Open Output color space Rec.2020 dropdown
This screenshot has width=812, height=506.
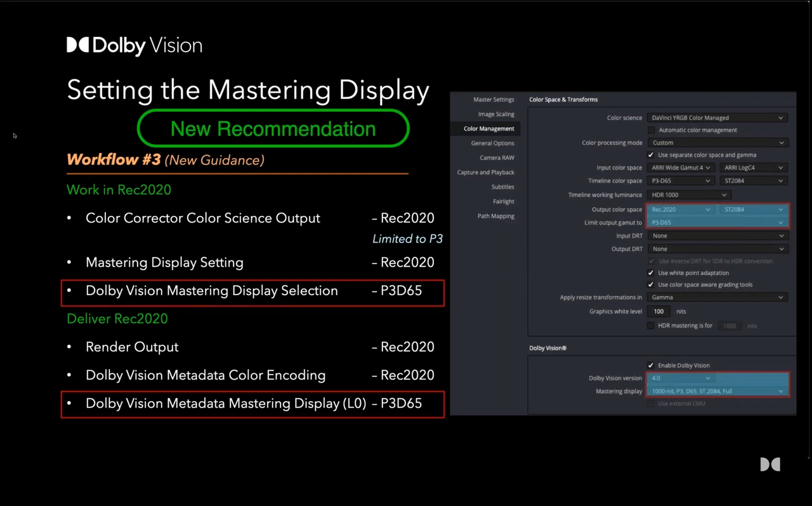click(681, 210)
